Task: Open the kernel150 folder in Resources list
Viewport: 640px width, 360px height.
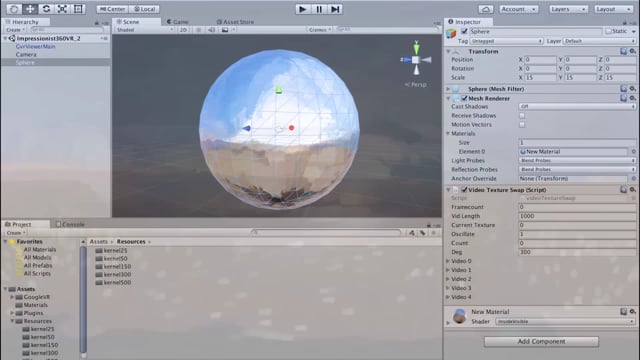Action: click(113, 267)
